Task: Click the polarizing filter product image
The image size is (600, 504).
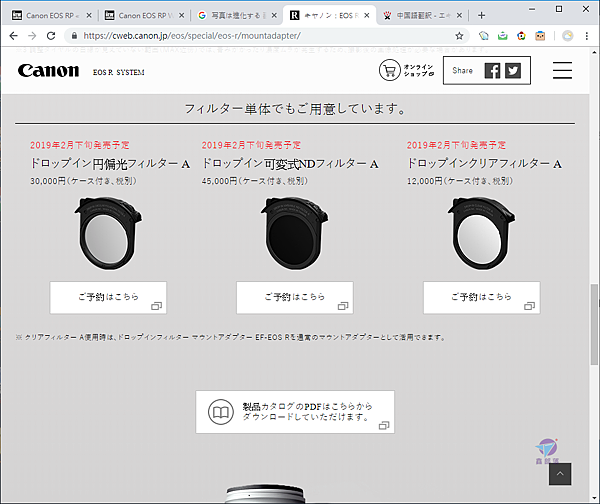Action: (108, 233)
